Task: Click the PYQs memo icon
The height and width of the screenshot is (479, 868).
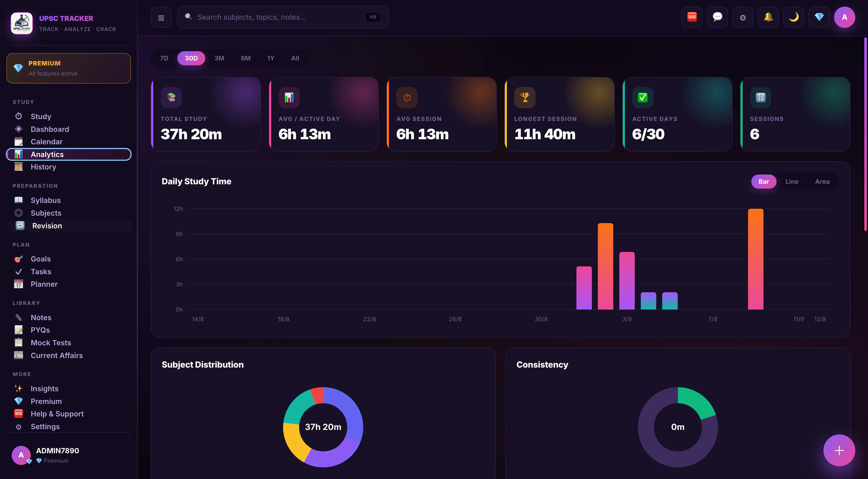Action: (x=19, y=330)
